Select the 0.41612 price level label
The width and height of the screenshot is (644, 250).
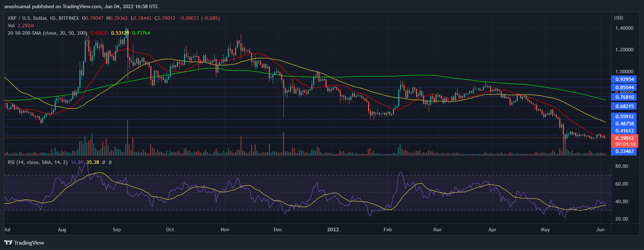tap(624, 131)
